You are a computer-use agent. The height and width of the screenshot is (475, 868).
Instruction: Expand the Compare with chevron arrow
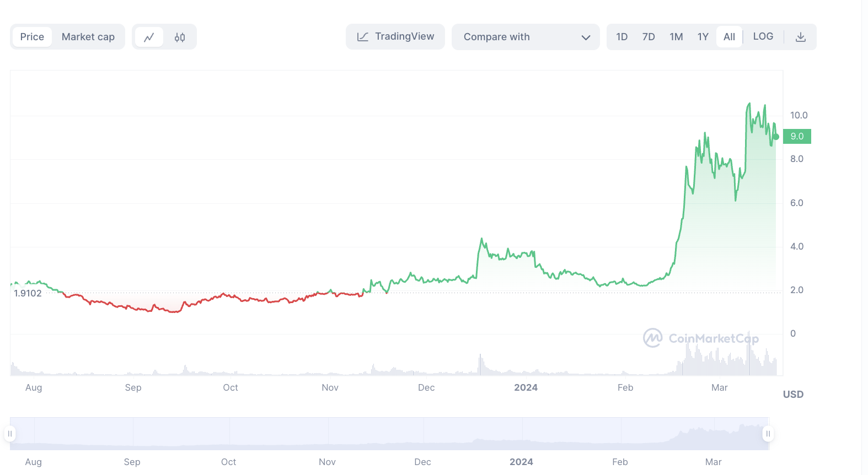tap(586, 37)
